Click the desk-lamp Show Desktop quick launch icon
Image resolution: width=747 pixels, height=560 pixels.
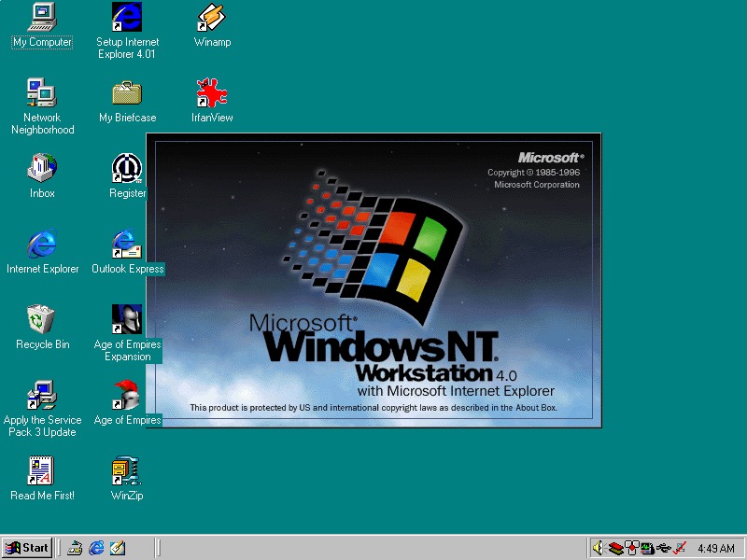[x=75, y=548]
